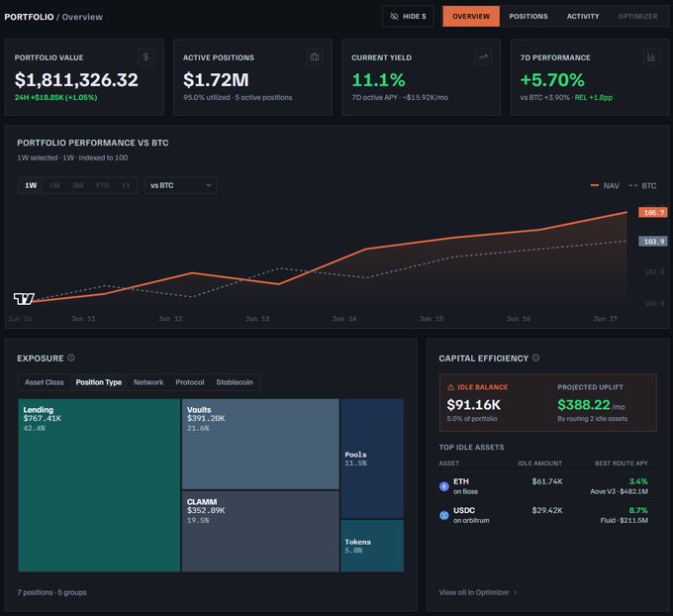Click the $1.72M active positions value
The height and width of the screenshot is (616, 673).
[x=216, y=80]
